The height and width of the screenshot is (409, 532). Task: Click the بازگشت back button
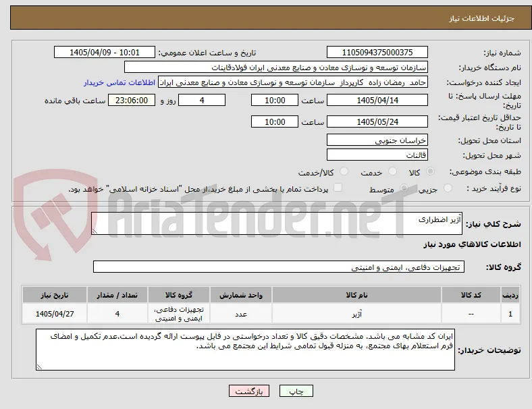tap(249, 391)
